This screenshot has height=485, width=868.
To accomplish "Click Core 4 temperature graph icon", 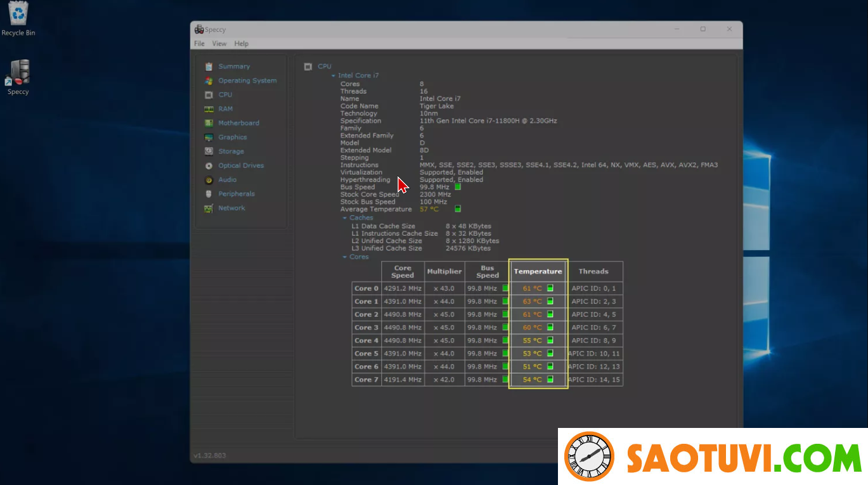I will point(550,340).
